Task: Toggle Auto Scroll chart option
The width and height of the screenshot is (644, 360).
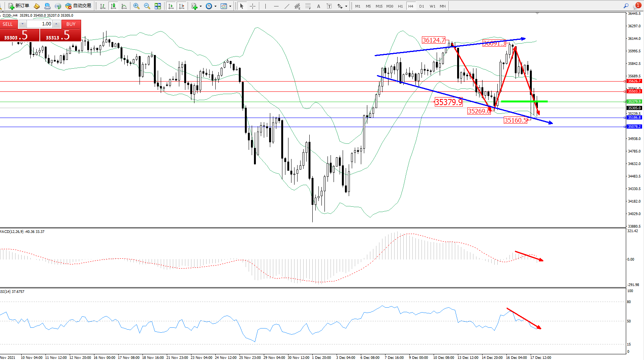Action: tap(171, 6)
